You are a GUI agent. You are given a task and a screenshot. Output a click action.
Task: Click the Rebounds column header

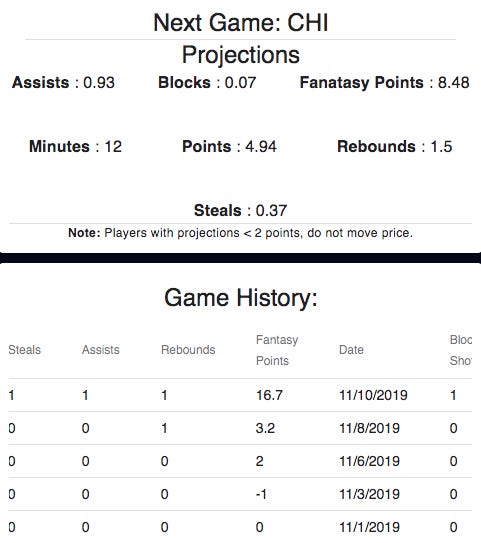(188, 350)
